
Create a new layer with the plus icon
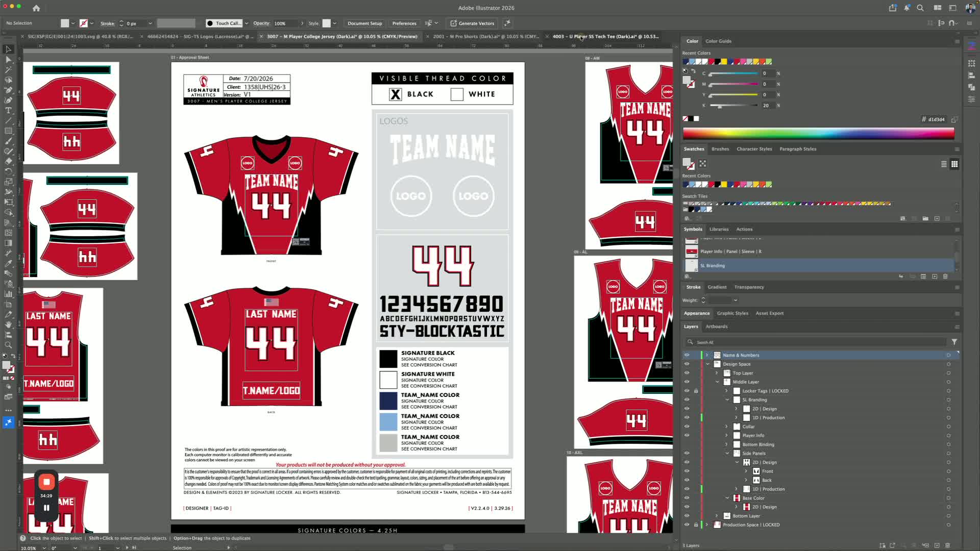pyautogui.click(x=937, y=545)
